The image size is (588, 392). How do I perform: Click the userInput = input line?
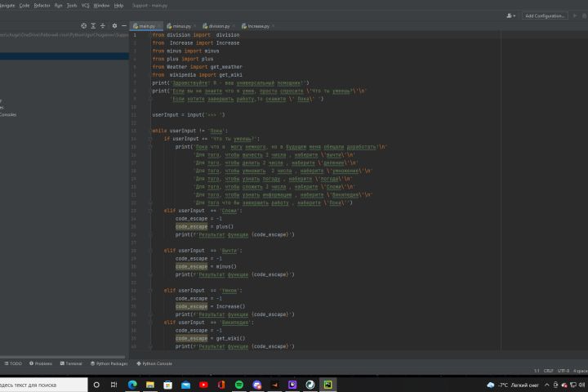(x=189, y=115)
